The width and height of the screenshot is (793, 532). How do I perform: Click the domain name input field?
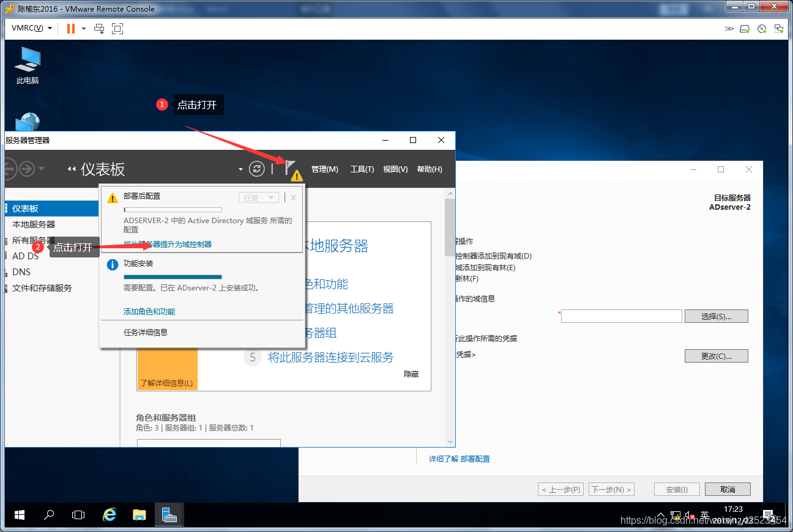621,316
